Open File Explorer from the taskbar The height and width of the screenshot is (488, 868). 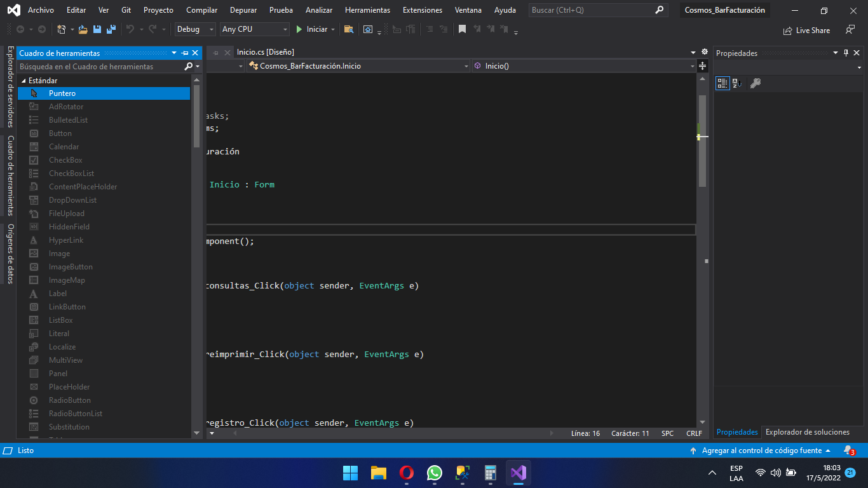(379, 473)
